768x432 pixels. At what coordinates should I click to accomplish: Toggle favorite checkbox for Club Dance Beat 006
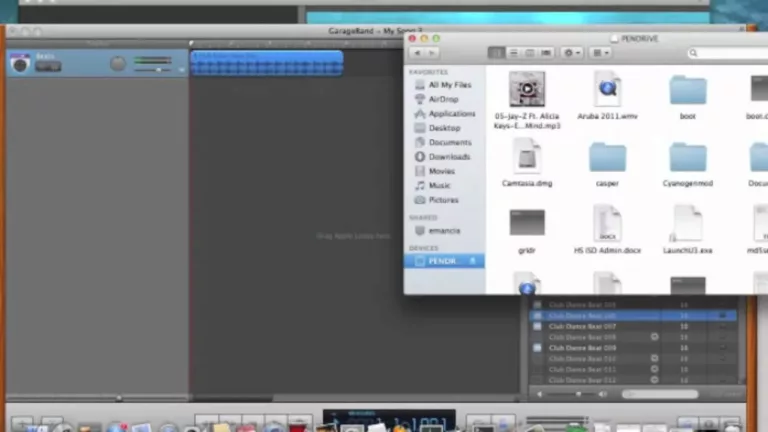[722, 316]
